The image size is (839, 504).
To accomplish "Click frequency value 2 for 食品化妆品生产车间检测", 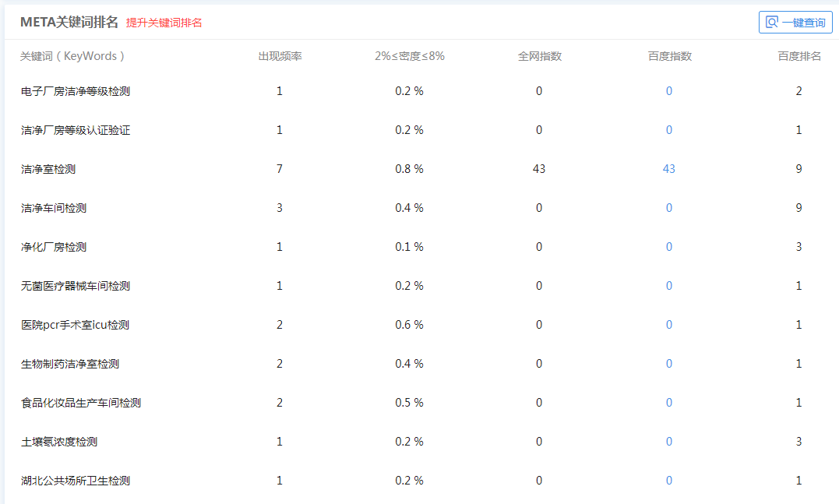I will [280, 403].
